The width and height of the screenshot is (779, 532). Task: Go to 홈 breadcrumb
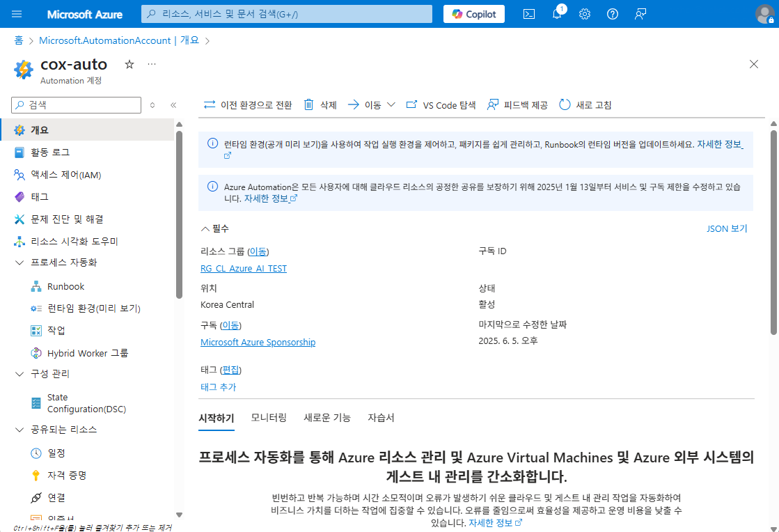pos(18,40)
